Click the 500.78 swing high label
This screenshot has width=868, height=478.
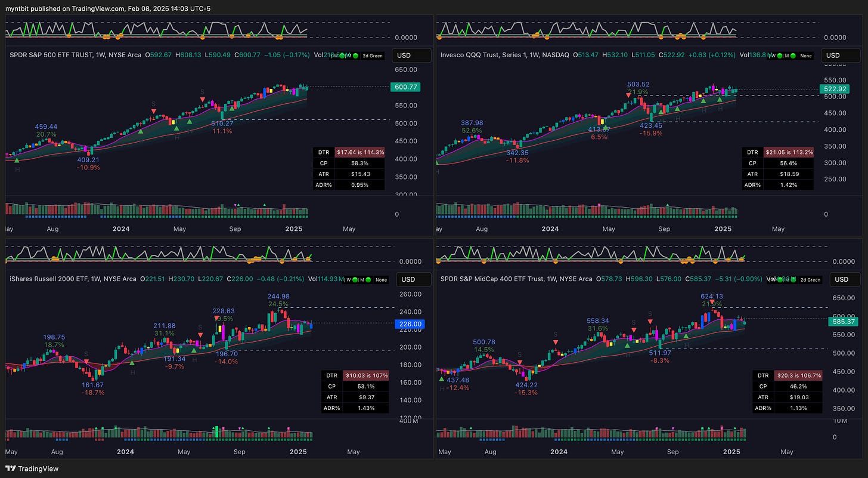tap(483, 342)
